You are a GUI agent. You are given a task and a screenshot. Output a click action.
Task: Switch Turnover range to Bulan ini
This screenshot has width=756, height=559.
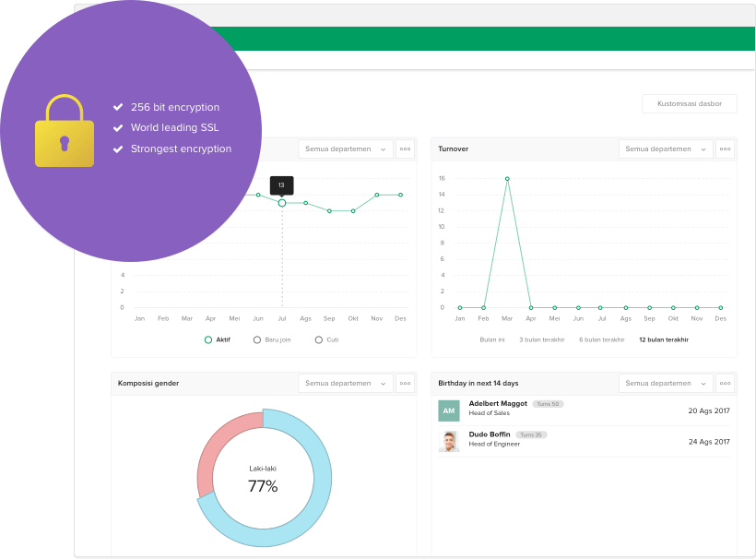click(x=491, y=340)
